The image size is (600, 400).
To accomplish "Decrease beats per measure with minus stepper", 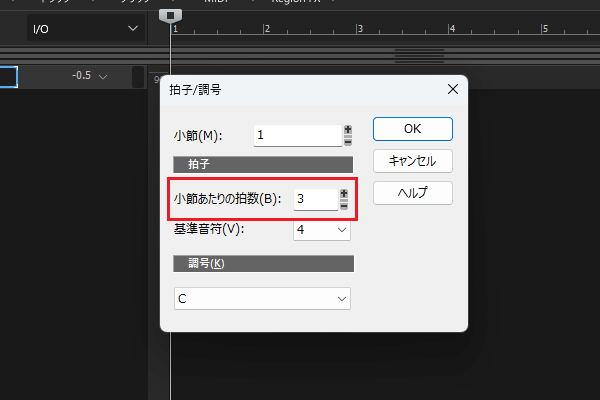I will [x=344, y=204].
